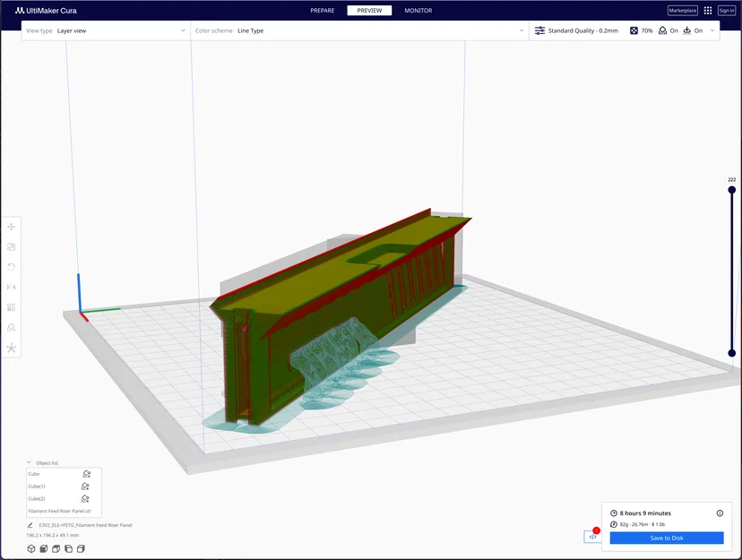742x560 pixels.
Task: Click the UltiMaker Cura logo
Action: (46, 11)
